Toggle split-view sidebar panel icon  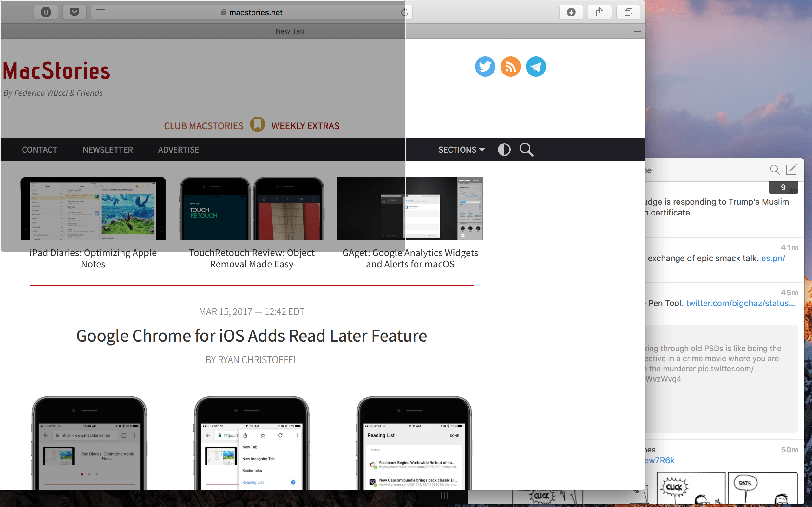(x=442, y=496)
